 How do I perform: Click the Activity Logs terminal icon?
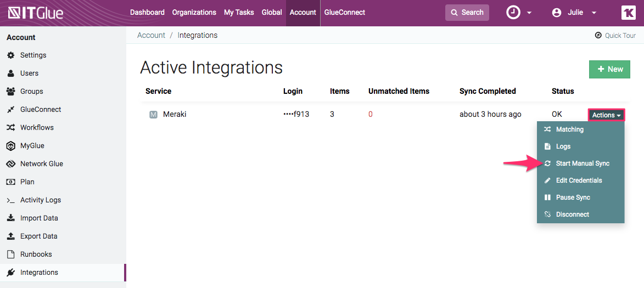point(11,200)
